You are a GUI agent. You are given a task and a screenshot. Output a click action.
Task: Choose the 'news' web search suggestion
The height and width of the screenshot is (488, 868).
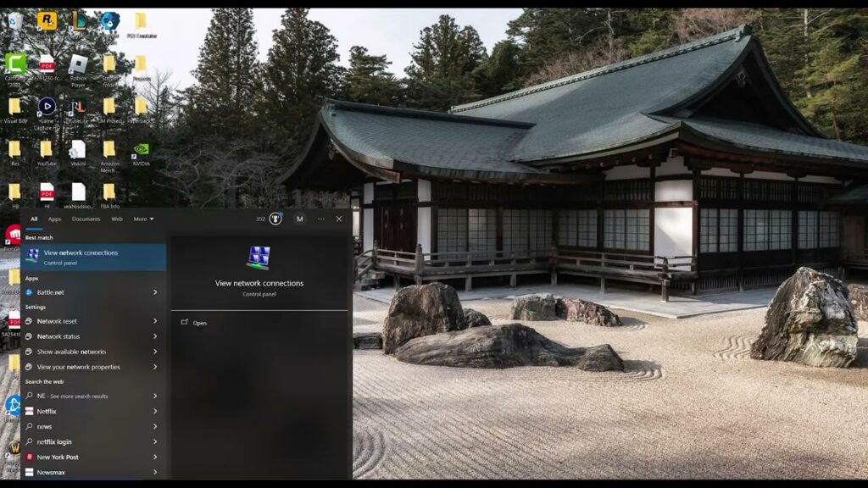(x=93, y=427)
